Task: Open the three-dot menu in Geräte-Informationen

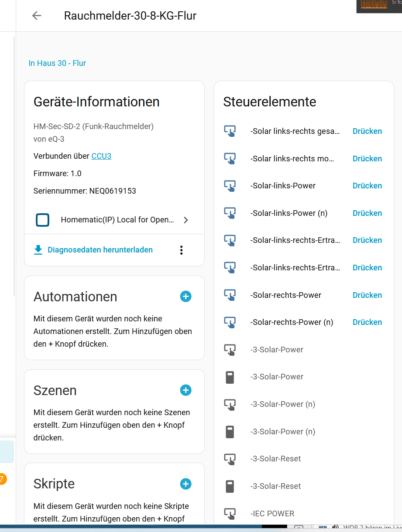Action: click(182, 250)
